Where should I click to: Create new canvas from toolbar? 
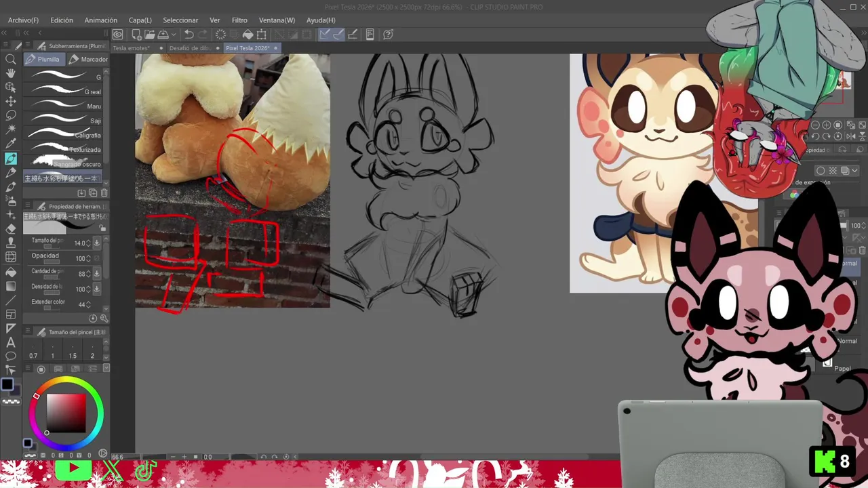coord(136,34)
